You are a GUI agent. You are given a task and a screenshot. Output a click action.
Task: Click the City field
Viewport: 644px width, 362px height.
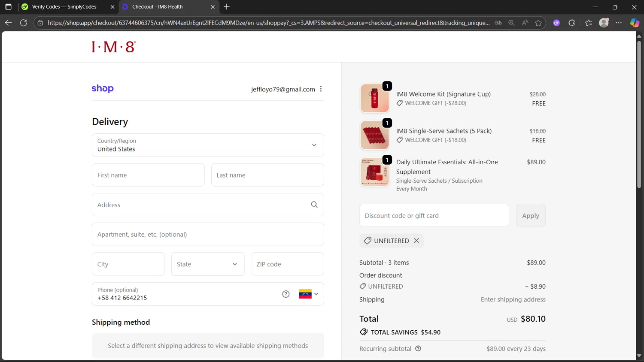pos(128,264)
